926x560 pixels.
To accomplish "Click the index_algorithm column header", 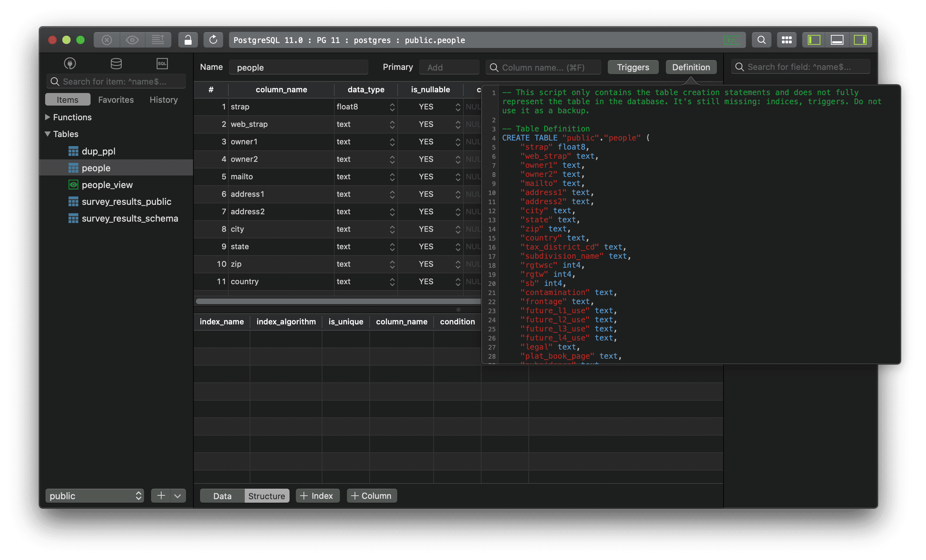I will 286,322.
